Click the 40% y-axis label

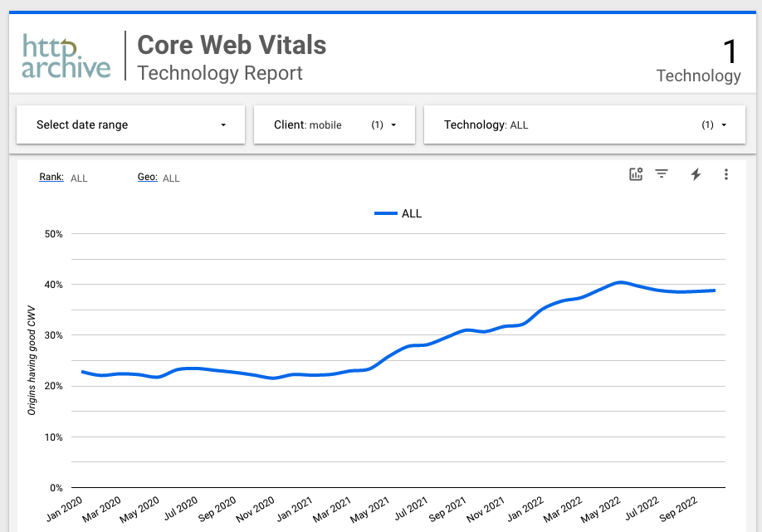pyautogui.click(x=53, y=285)
